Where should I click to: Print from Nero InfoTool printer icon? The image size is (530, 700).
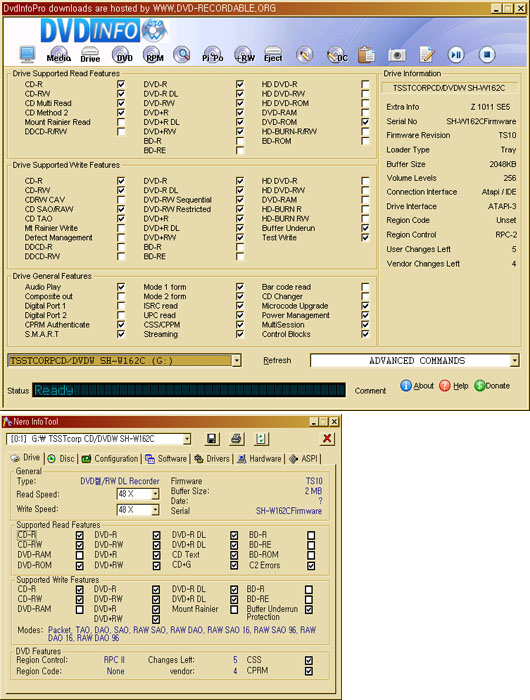236,439
